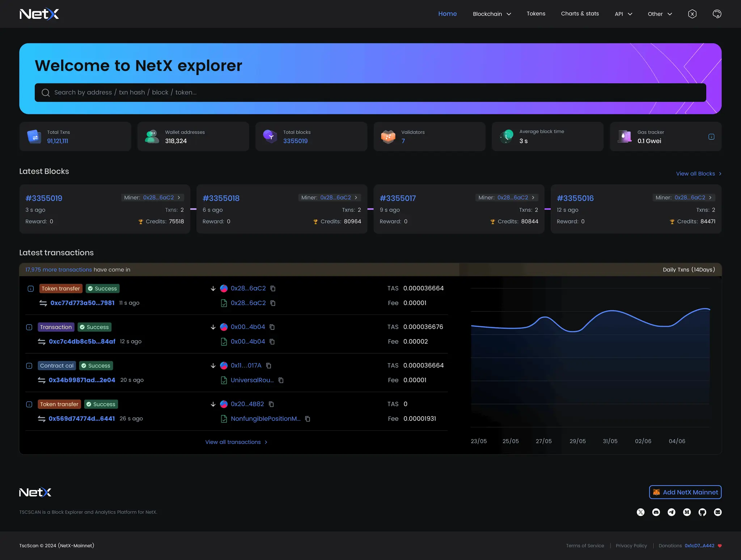This screenshot has height=560, width=741.
Task: Click the NetX logo in header
Action: [39, 14]
